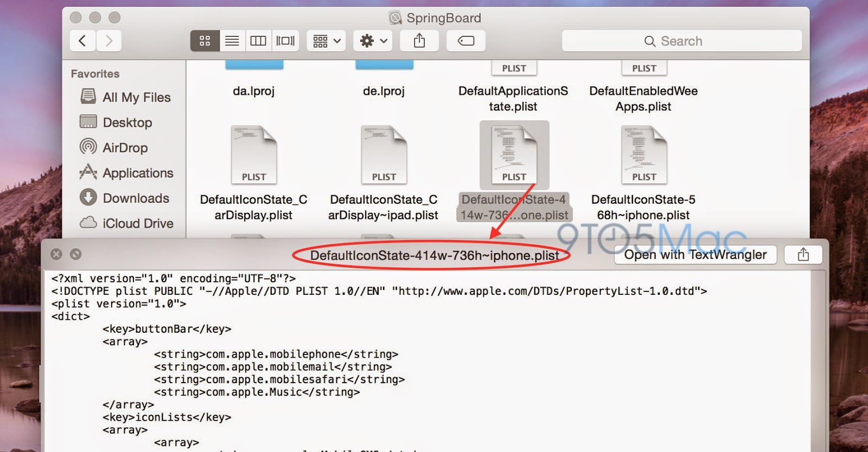Viewport: 868px width, 452px height.
Task: Switch to icon view
Action: 205,41
